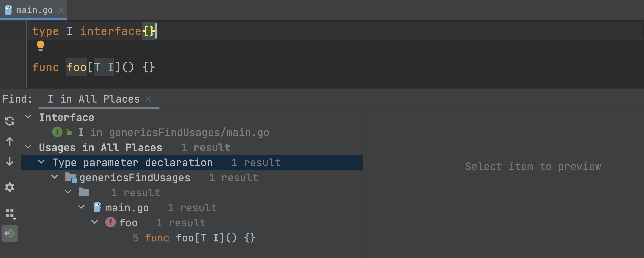This screenshot has height=258, width=644.
Task: Open the Group By options icon
Action: pos(11,214)
